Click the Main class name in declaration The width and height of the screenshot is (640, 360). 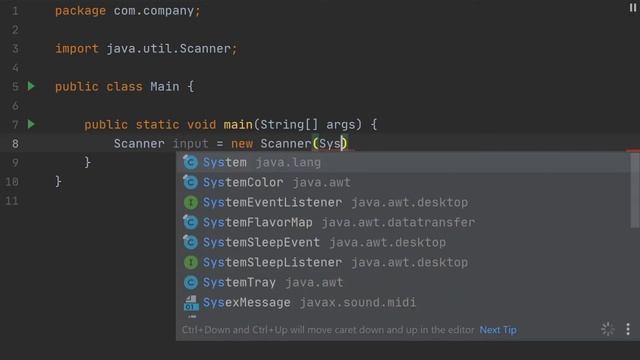point(164,87)
